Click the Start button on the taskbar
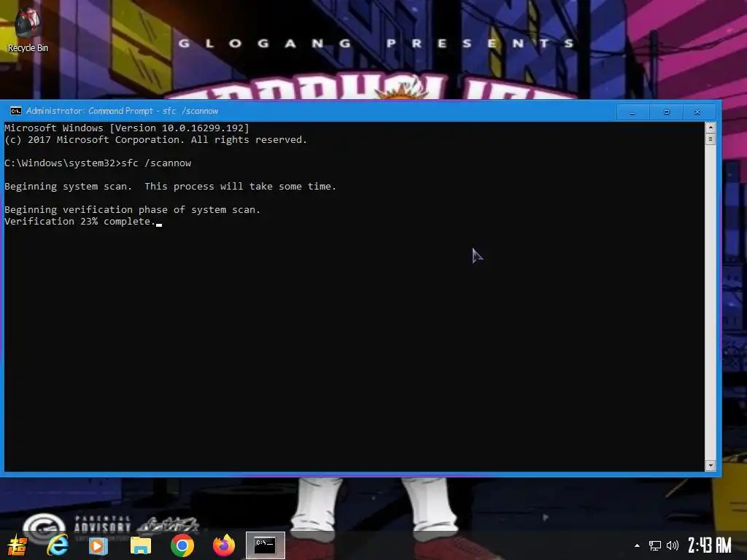 (18, 545)
